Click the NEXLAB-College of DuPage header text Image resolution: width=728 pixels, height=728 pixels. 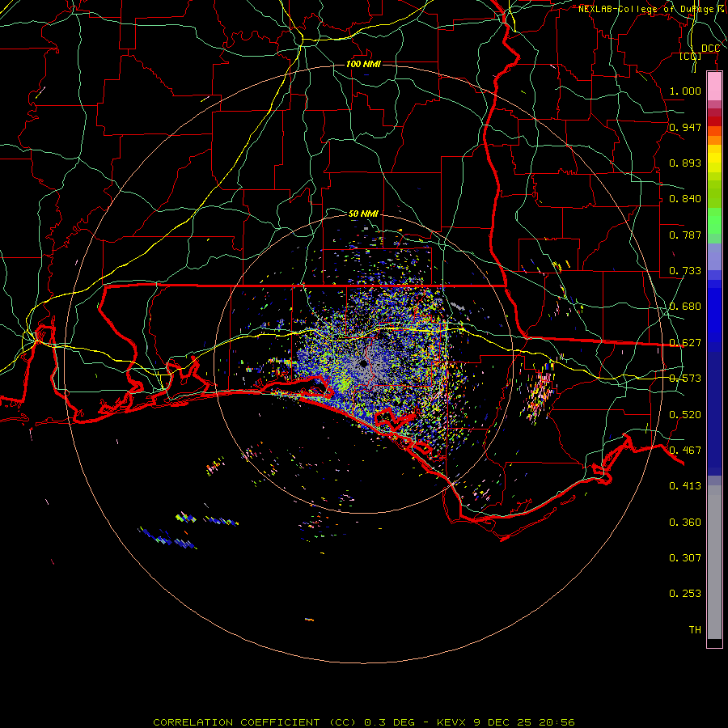click(x=650, y=9)
